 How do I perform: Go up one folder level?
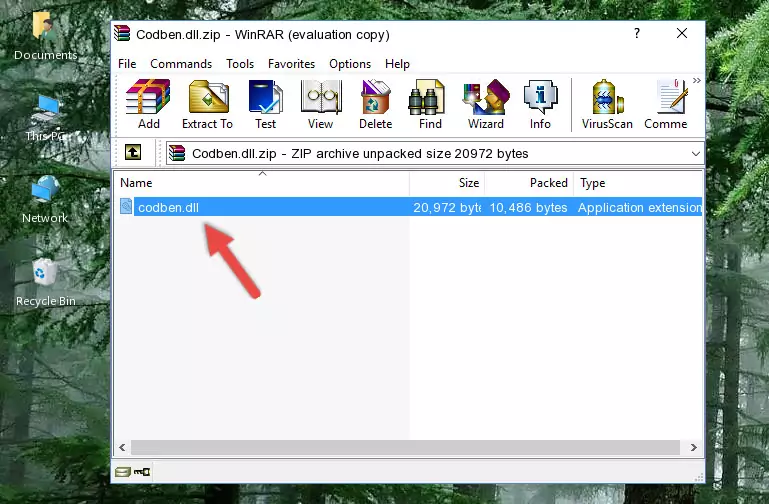pyautogui.click(x=133, y=152)
